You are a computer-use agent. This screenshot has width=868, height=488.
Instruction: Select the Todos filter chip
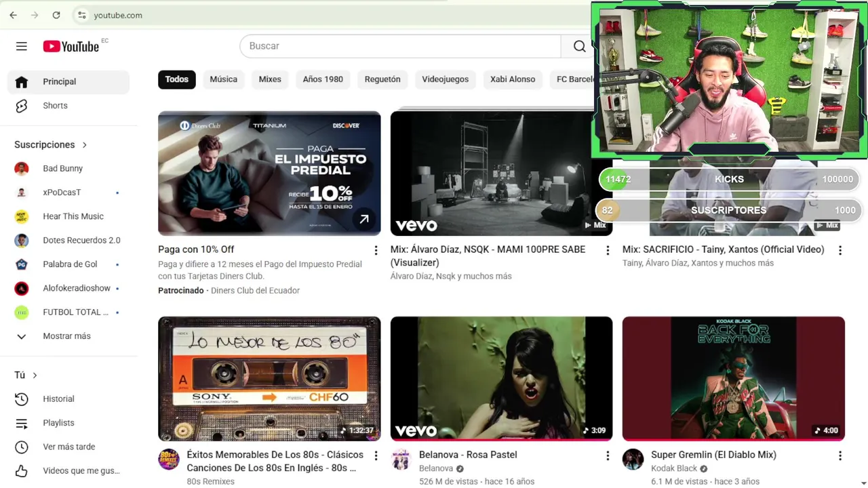tap(177, 79)
